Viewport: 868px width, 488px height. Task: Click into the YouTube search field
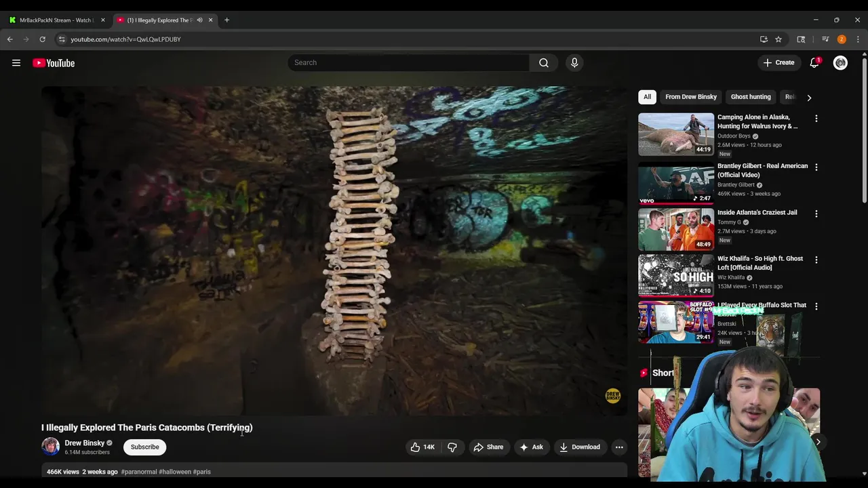coord(409,62)
